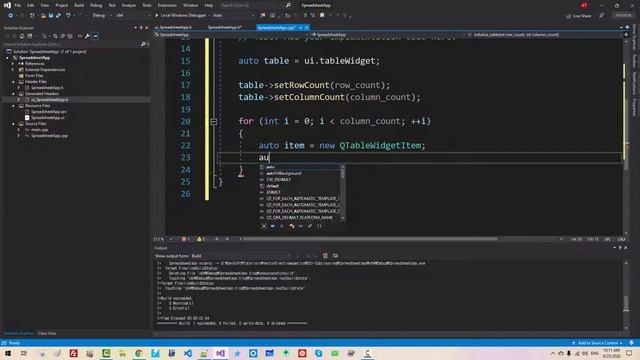Open the x64 platform dropdown

133,16
